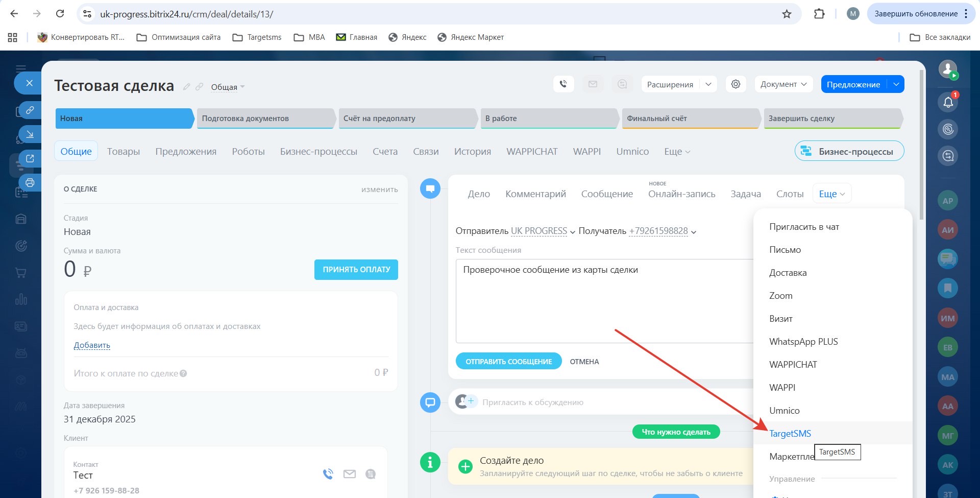Screen dimensions: 980x498
Task: Click the chat icon in the deal header
Action: [622, 84]
